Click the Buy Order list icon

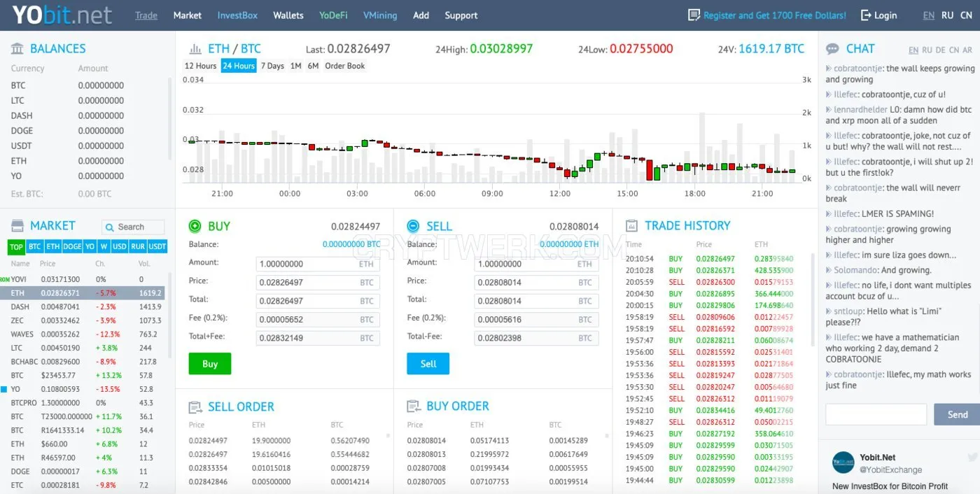(x=413, y=406)
